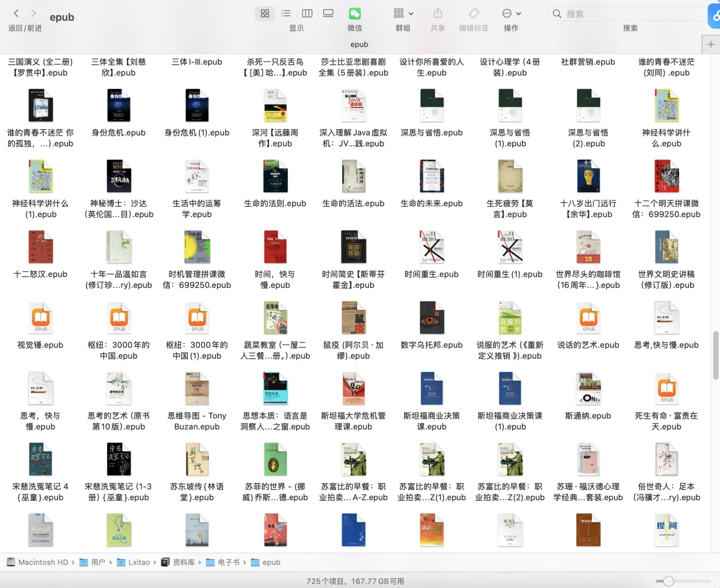Click the Share toolbar icon
720x588 pixels.
click(x=438, y=13)
